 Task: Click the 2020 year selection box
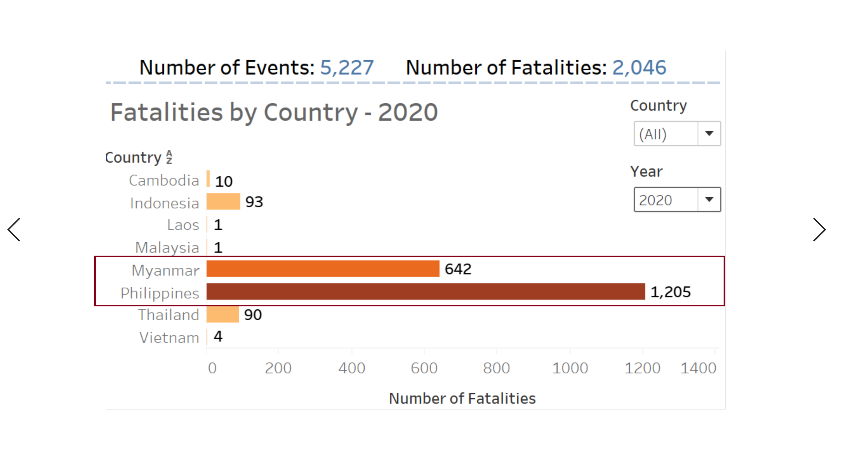pyautogui.click(x=665, y=200)
